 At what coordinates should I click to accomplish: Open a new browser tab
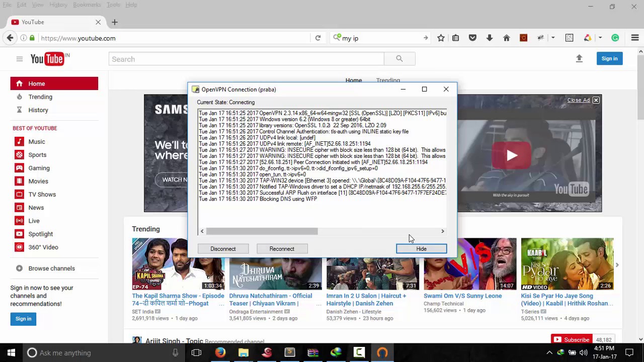[x=115, y=22]
